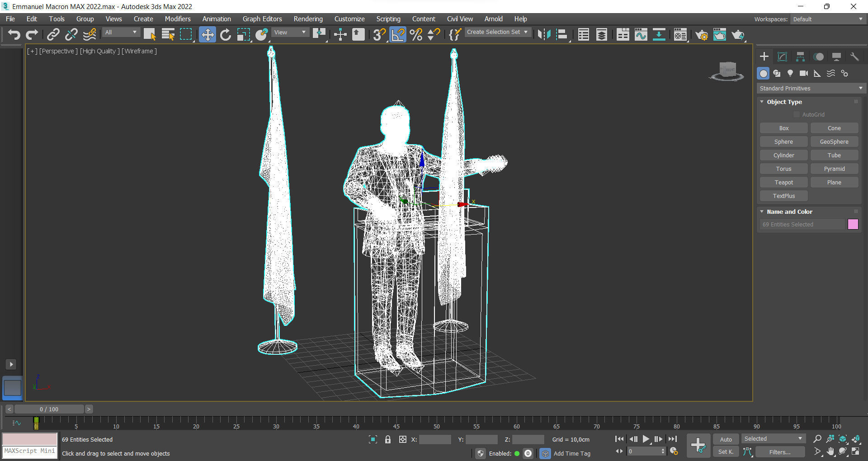Toggle the Angle Snap button
The image size is (868, 461).
coord(398,34)
